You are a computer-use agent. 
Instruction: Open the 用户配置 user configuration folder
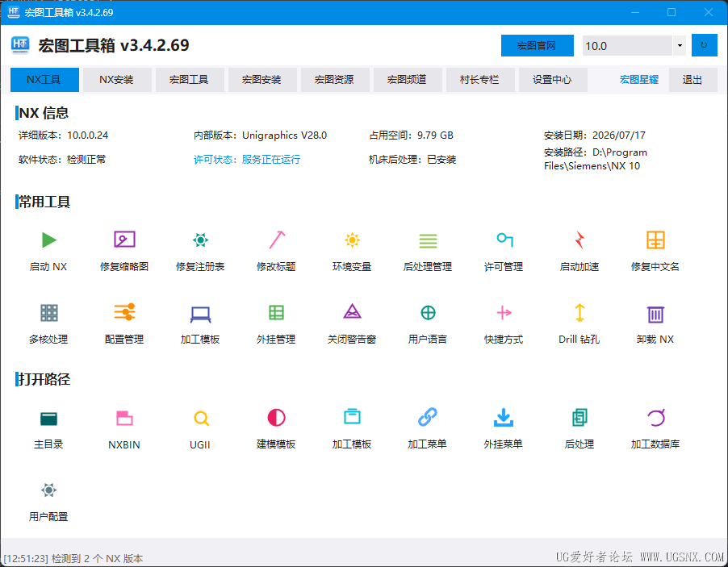[48, 490]
